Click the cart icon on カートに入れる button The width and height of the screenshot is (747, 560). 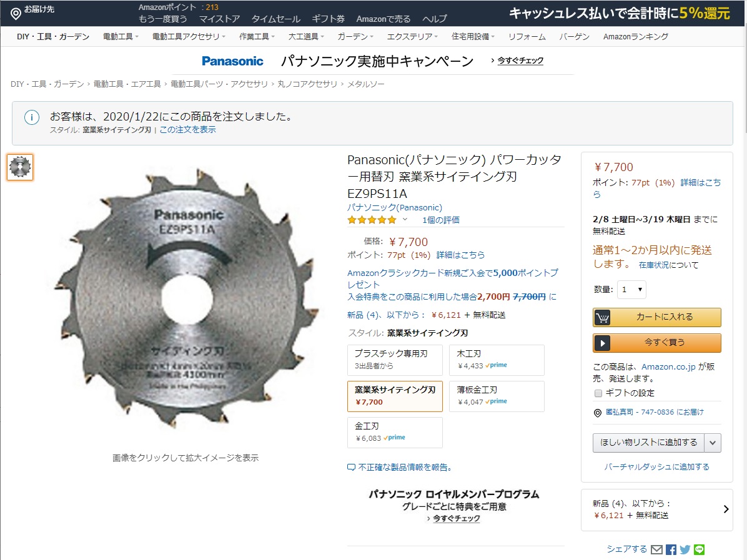click(602, 317)
